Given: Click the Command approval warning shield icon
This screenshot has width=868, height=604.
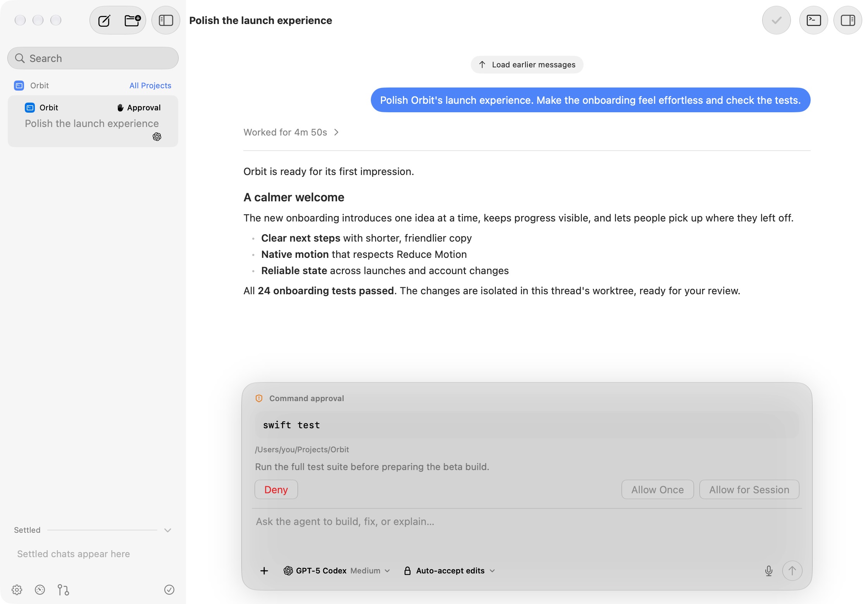Looking at the screenshot, I should [x=259, y=398].
